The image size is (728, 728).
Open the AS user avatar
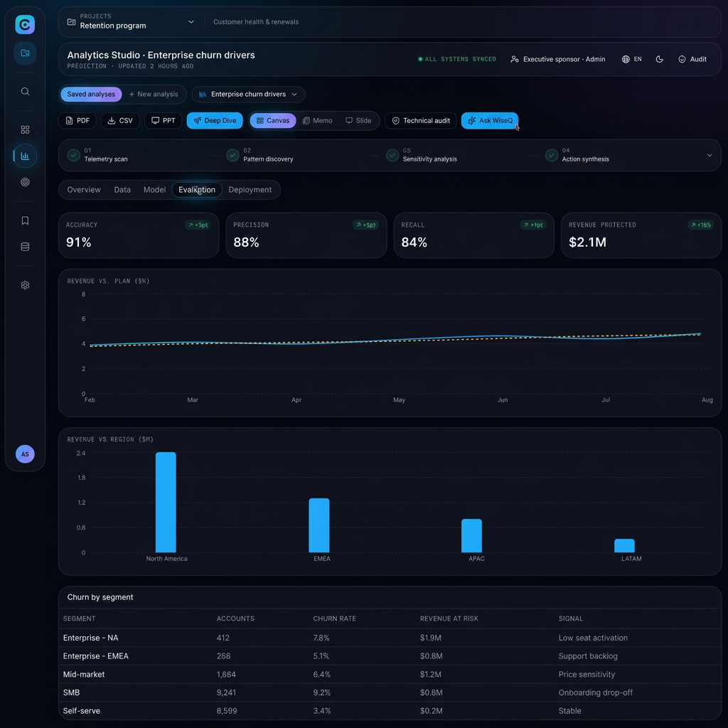coord(25,454)
